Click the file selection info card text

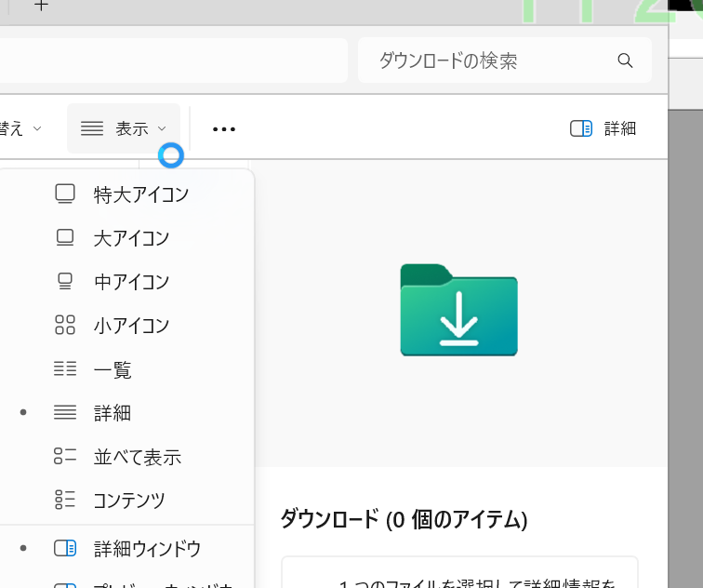tap(474, 581)
